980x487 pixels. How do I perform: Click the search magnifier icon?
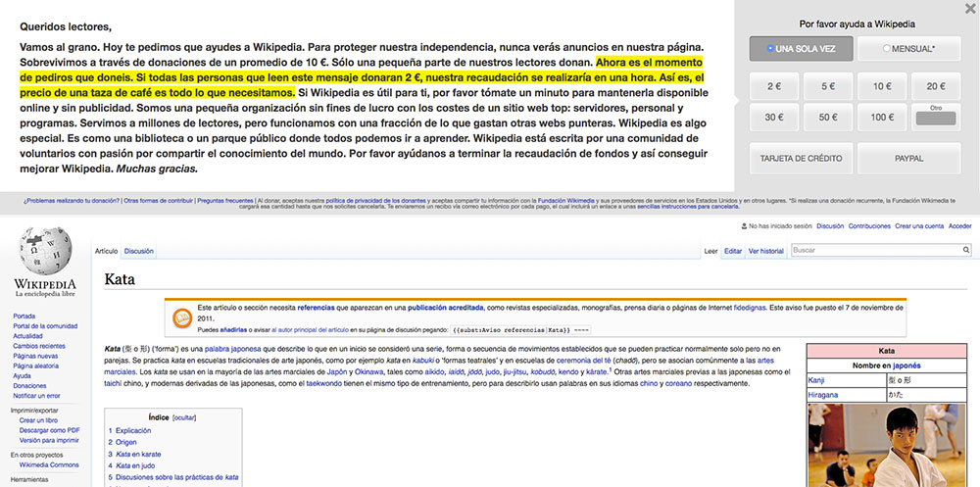[x=965, y=250]
